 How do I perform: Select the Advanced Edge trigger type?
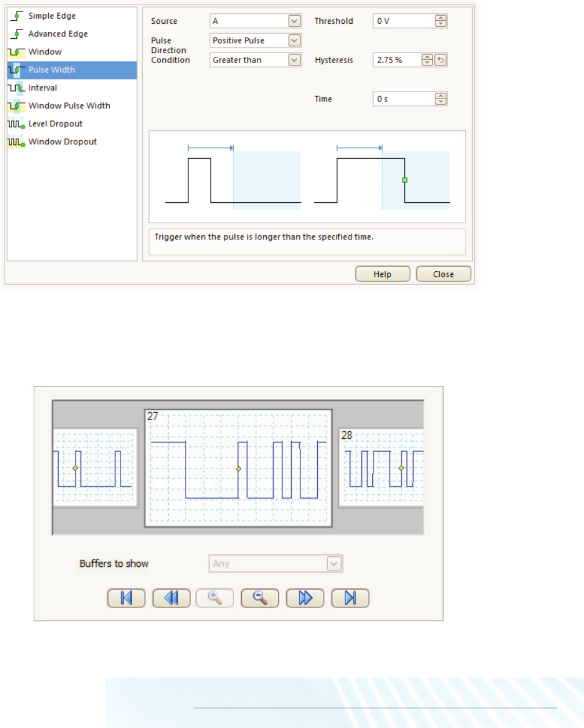72,34
